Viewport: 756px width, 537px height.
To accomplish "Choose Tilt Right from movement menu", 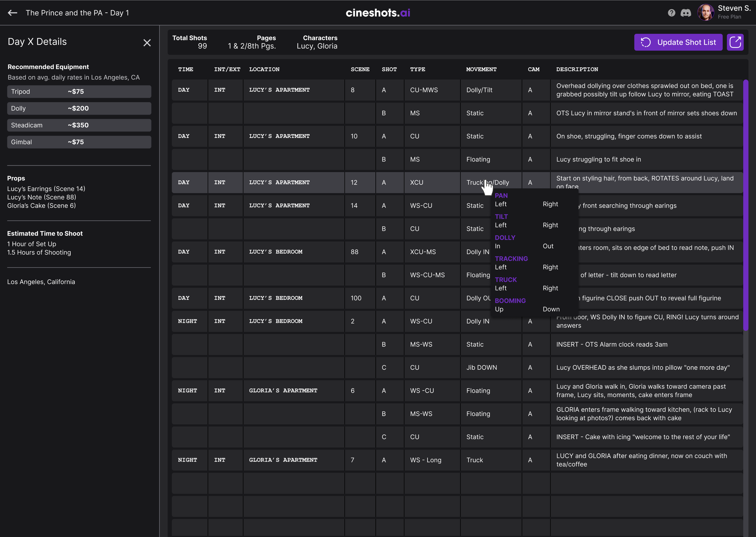I will coord(550,225).
